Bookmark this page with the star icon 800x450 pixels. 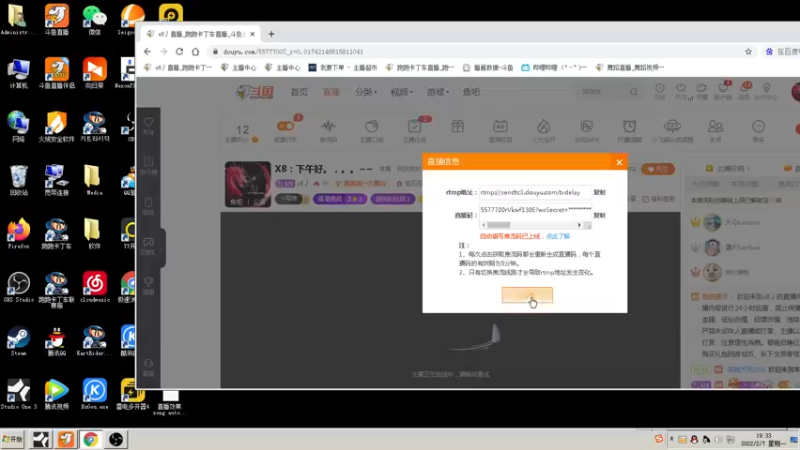(748, 52)
